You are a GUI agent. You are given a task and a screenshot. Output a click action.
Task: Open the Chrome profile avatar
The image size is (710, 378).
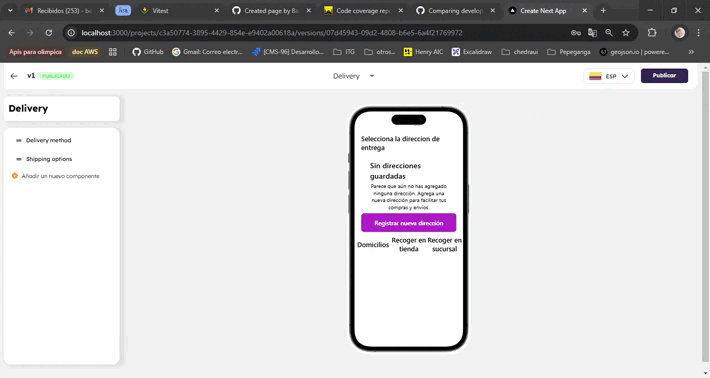(x=679, y=33)
